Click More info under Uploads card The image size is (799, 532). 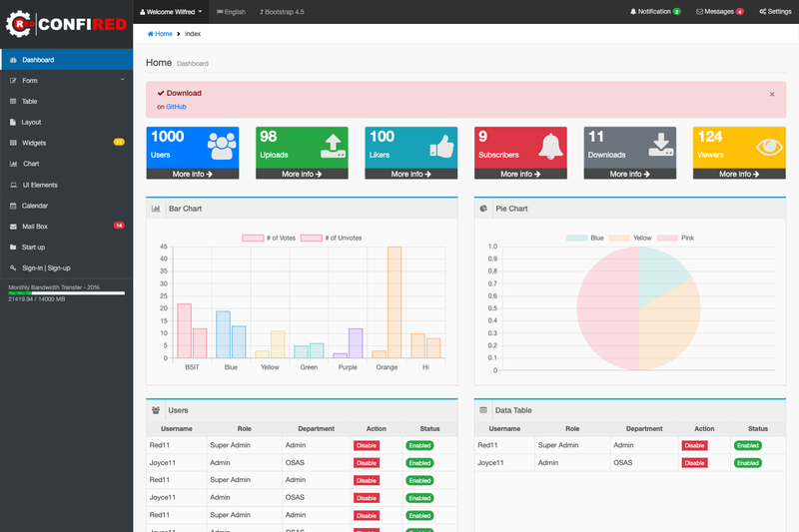coord(302,174)
